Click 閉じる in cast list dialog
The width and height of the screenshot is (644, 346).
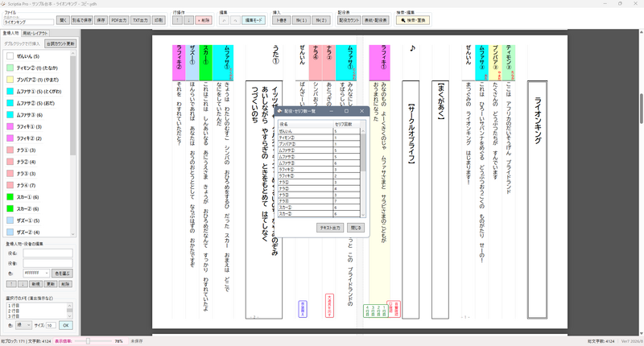click(x=355, y=228)
